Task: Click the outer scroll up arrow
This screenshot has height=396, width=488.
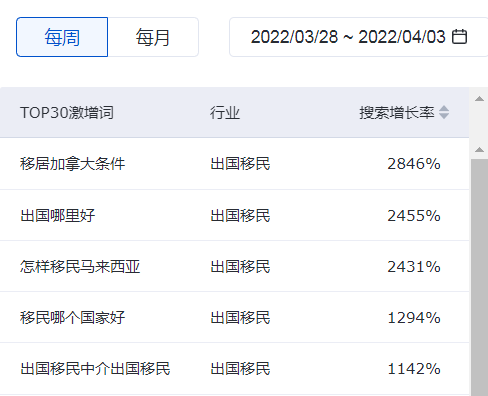Action: 479,99
